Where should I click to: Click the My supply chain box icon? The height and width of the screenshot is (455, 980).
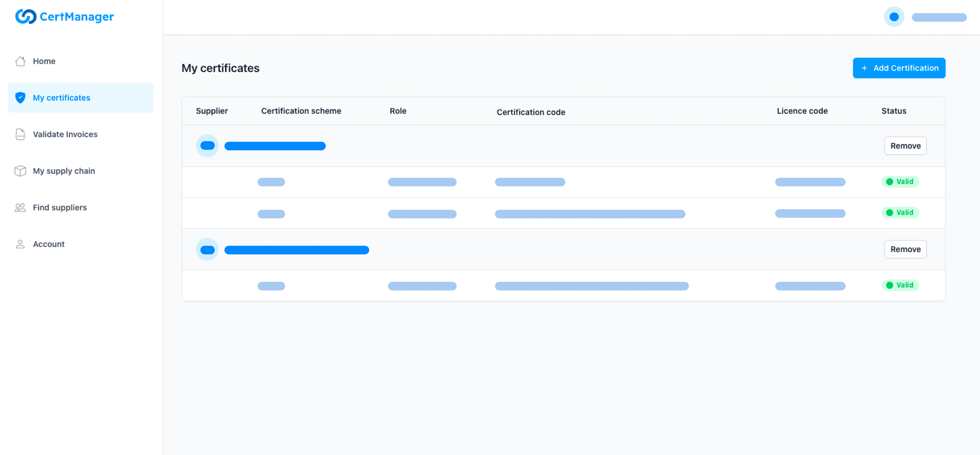[20, 171]
